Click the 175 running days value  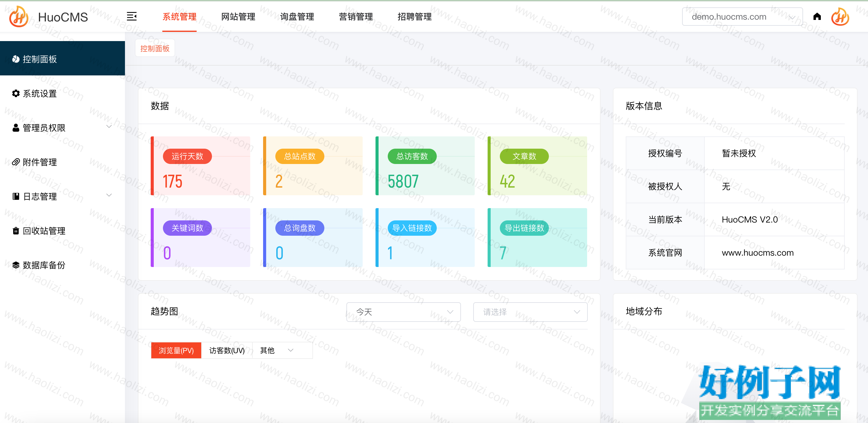172,181
